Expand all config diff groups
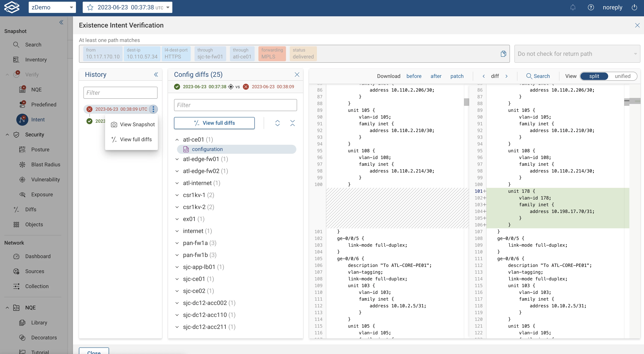This screenshot has height=354, width=644. click(277, 123)
